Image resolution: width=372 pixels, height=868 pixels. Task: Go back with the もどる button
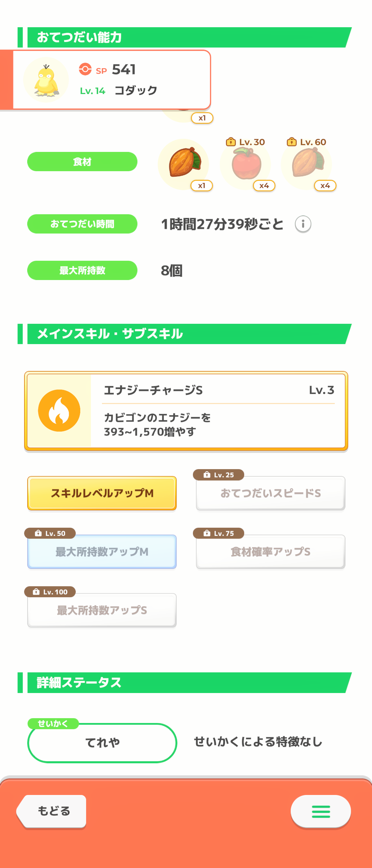[x=52, y=811]
